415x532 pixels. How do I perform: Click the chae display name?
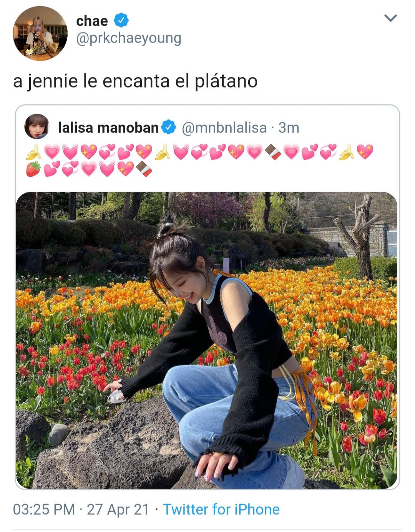click(x=92, y=21)
